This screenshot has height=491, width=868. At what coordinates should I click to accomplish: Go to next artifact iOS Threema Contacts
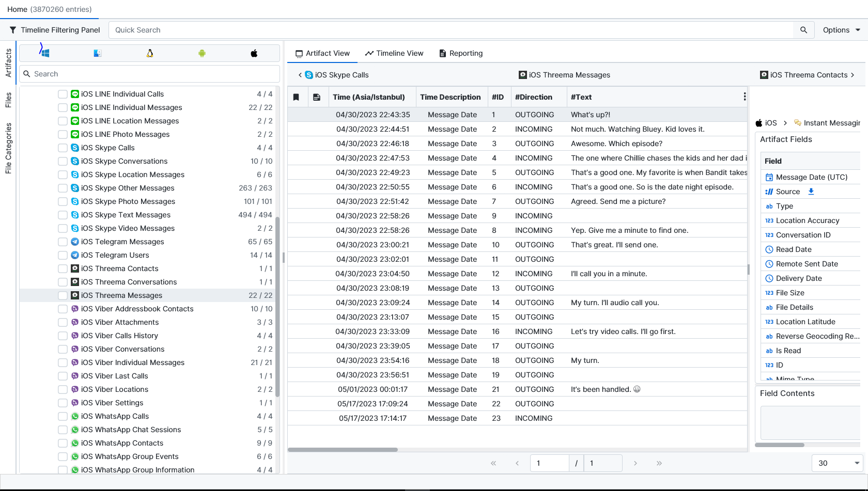(x=808, y=75)
